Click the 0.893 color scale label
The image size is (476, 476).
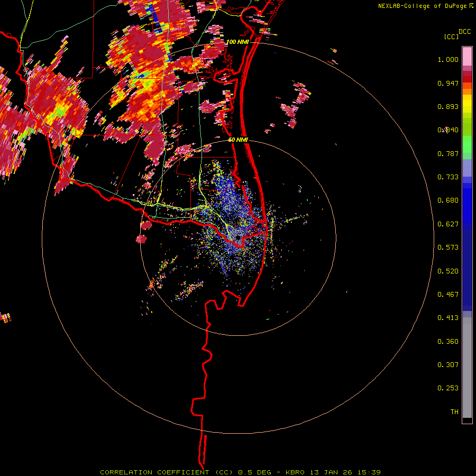coord(448,106)
